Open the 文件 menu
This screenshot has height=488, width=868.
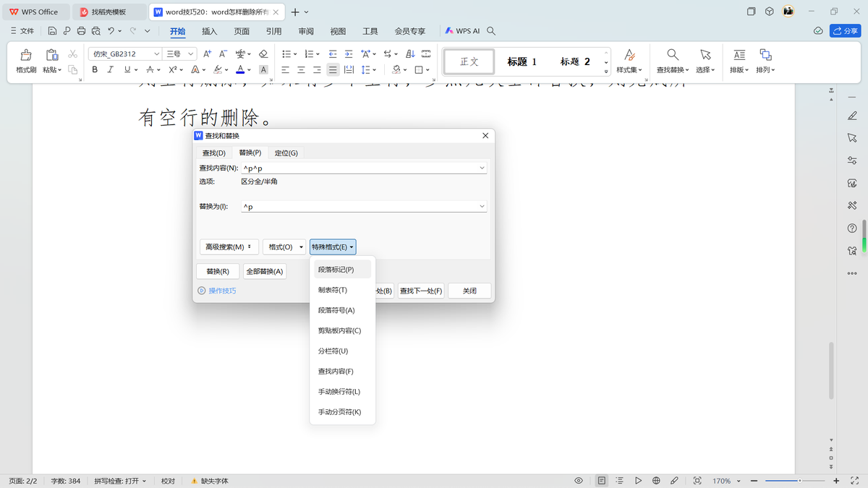coord(22,31)
